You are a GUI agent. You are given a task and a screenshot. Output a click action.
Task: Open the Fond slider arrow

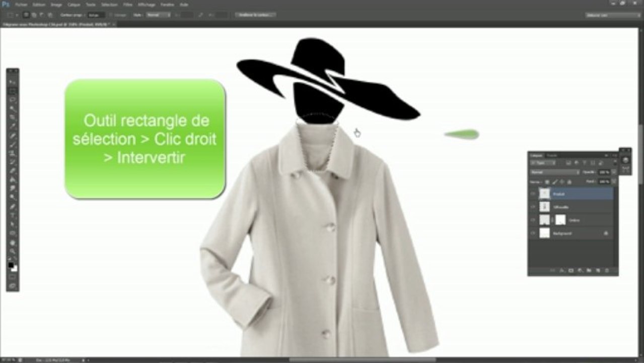tap(614, 181)
